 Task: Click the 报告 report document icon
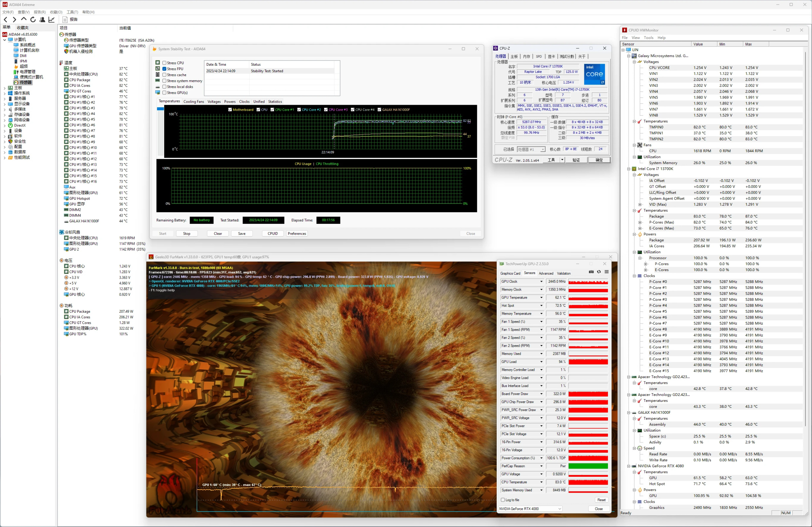(65, 19)
